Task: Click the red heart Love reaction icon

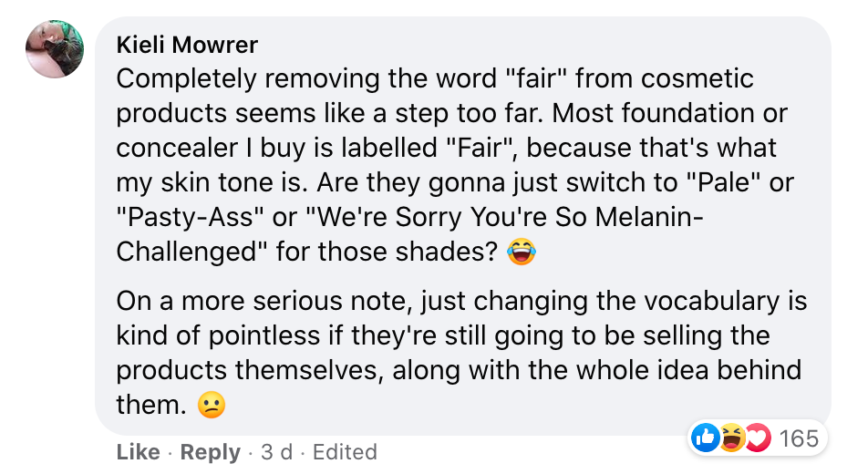Action: pyautogui.click(x=757, y=438)
